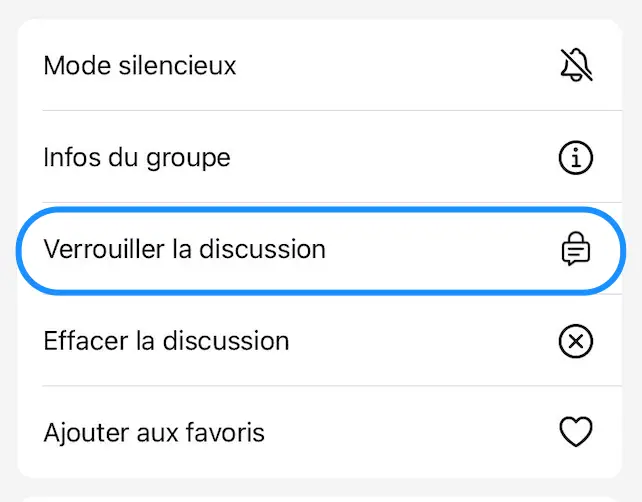Choose Ajouter aux favoris

point(320,432)
